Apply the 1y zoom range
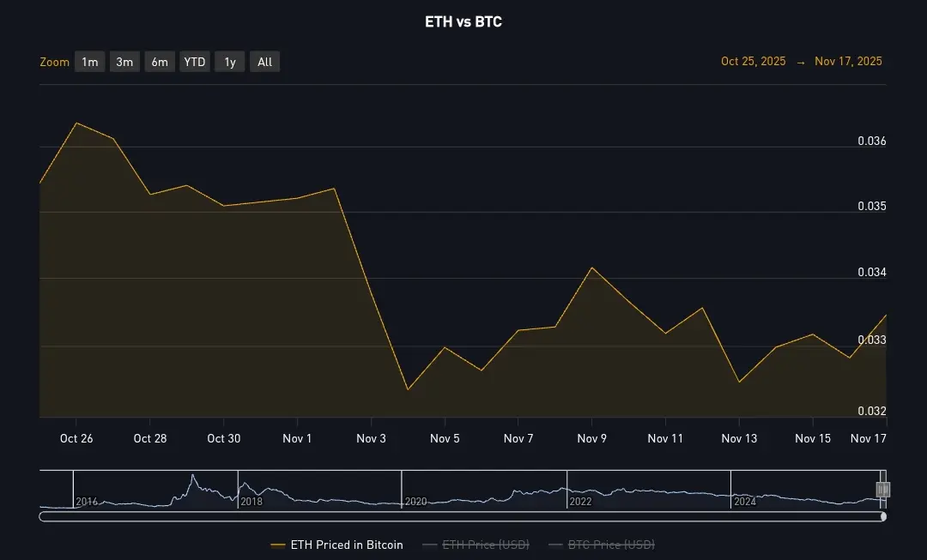The width and height of the screenshot is (927, 560). [x=228, y=61]
